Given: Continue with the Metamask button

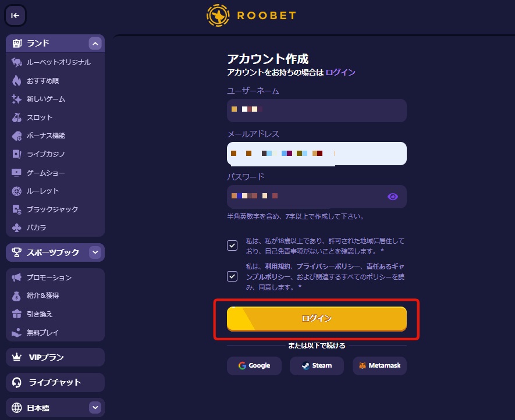Looking at the screenshot, I should 379,365.
